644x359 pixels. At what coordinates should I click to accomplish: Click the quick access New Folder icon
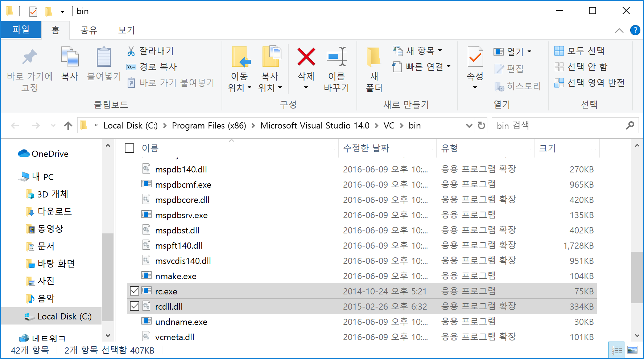[x=48, y=12]
